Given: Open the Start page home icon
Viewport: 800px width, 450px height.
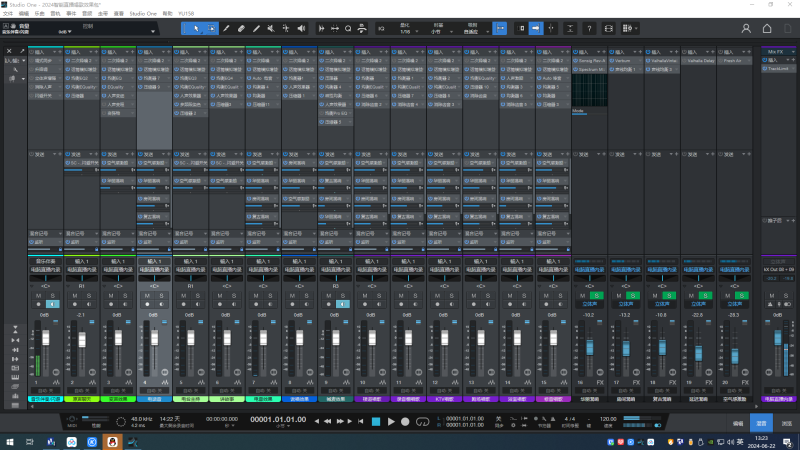Looking at the screenshot, I should (767, 29).
